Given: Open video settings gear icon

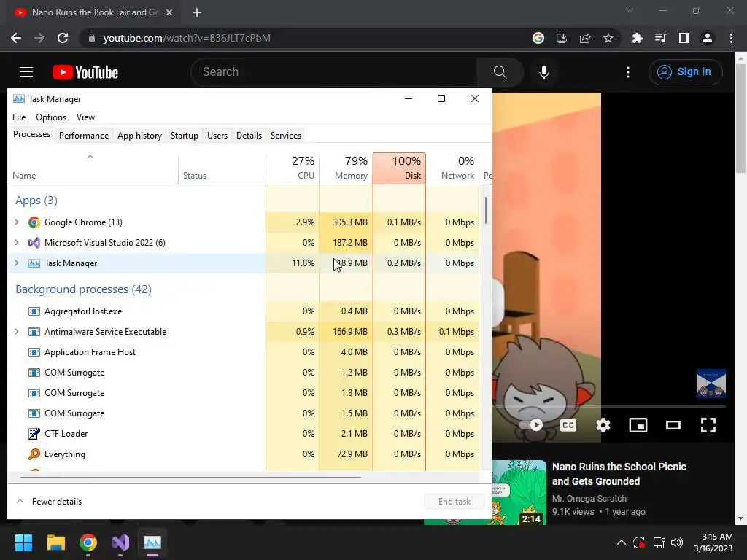Looking at the screenshot, I should point(603,425).
